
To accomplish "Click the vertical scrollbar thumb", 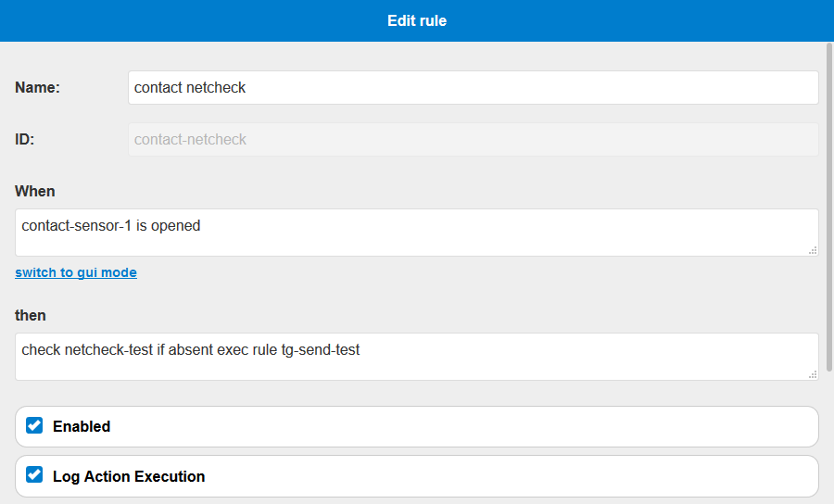I will 829,208.
